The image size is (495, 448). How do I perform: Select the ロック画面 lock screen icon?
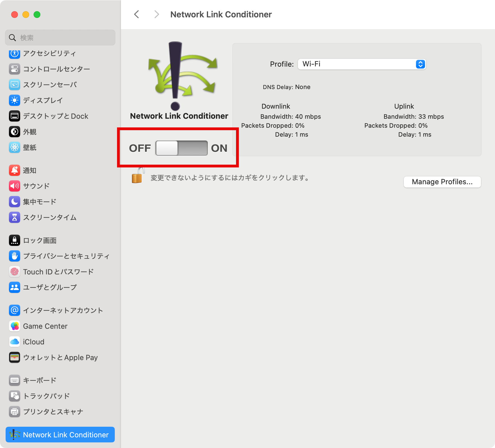(x=15, y=240)
